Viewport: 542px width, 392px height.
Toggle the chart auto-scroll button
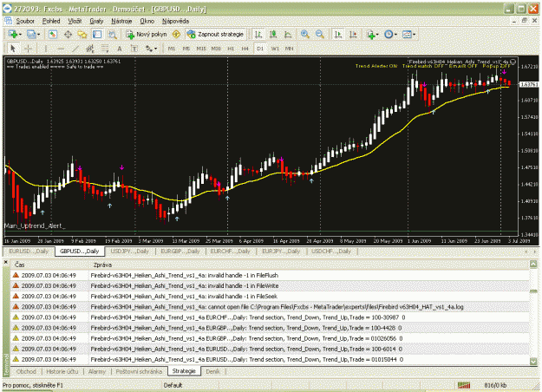(x=337, y=34)
